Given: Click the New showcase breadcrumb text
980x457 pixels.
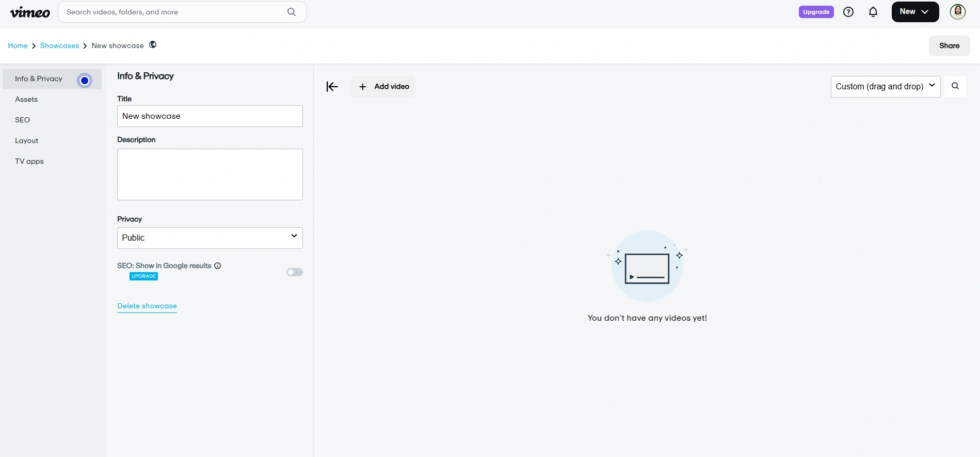Looking at the screenshot, I should point(118,45).
